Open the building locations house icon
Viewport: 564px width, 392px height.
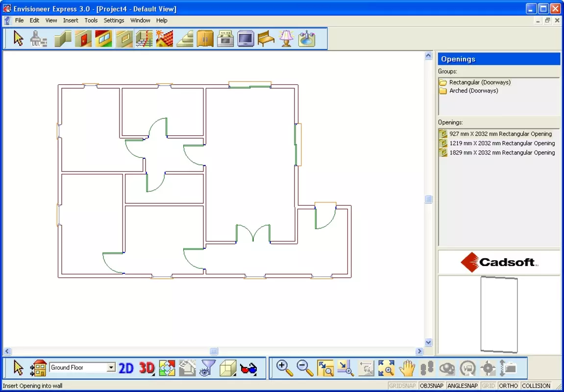click(x=39, y=368)
